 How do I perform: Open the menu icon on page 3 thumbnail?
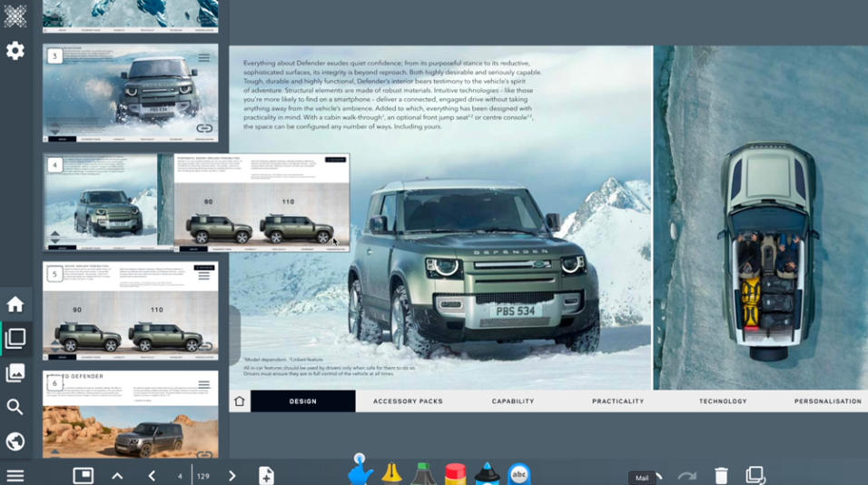click(x=203, y=57)
